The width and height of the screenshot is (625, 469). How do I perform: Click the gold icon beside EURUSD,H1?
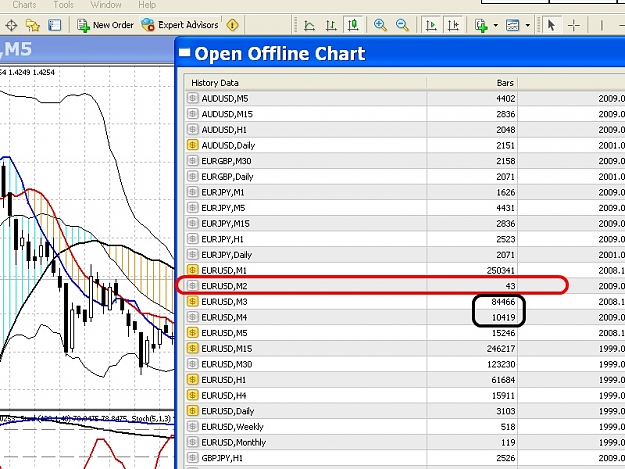[x=193, y=380]
